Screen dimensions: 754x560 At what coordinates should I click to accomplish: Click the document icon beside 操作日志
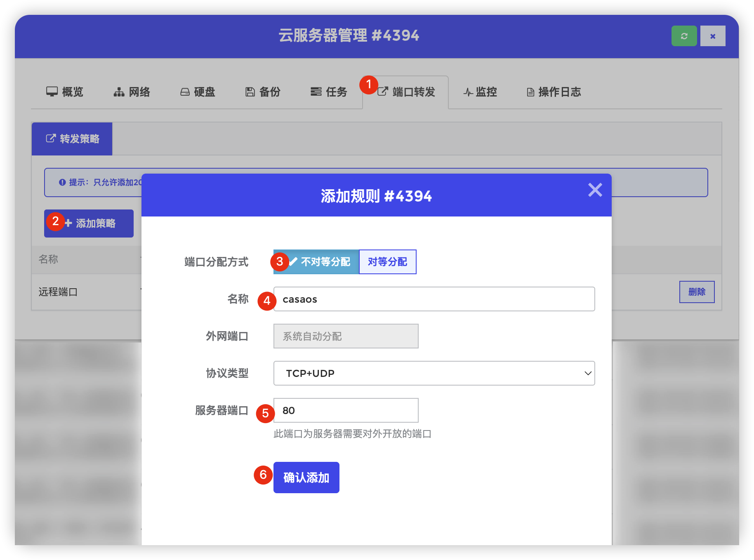(x=530, y=92)
